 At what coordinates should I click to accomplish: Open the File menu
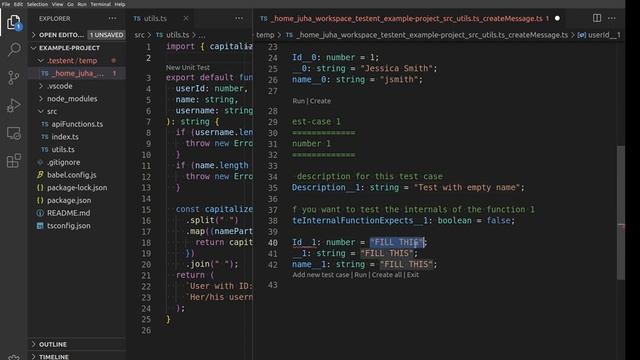pyautogui.click(x=6, y=4)
